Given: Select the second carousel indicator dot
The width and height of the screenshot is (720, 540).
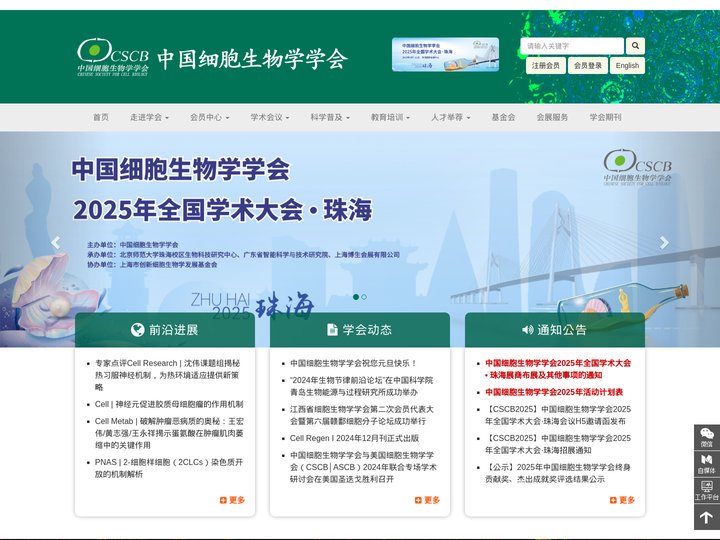Looking at the screenshot, I should pyautogui.click(x=364, y=297).
